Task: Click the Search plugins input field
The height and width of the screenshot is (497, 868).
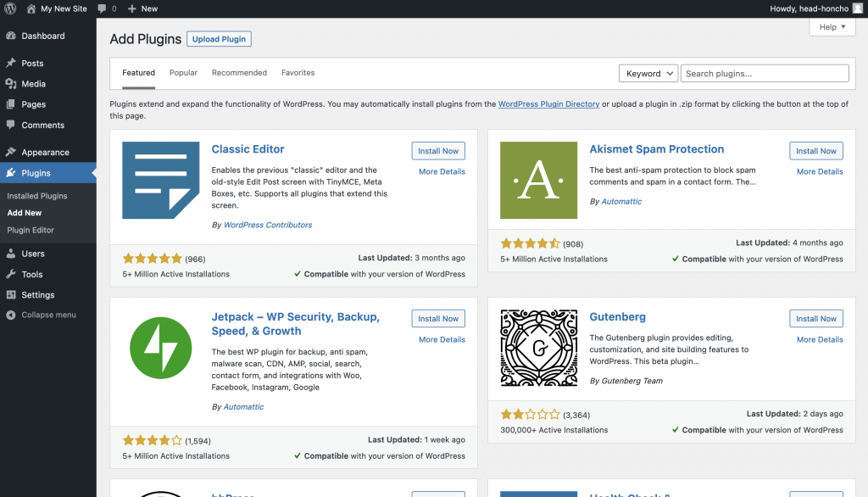Action: point(764,74)
